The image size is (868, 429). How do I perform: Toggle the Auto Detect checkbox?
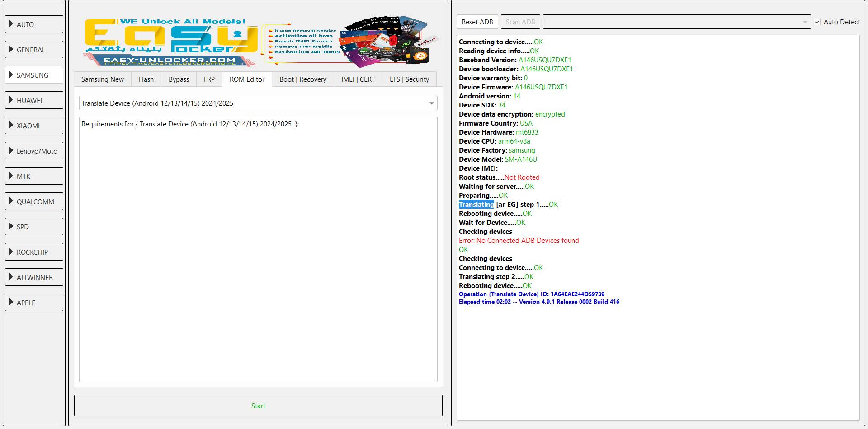point(817,22)
